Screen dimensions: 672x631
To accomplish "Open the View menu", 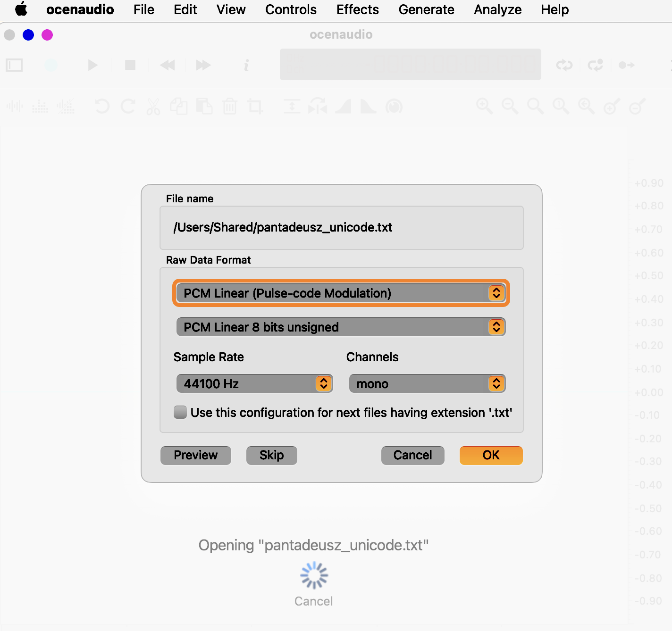I will pyautogui.click(x=231, y=9).
